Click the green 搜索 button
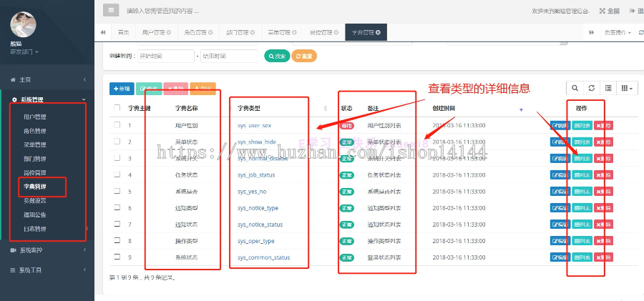The image size is (644, 301). pyautogui.click(x=277, y=56)
